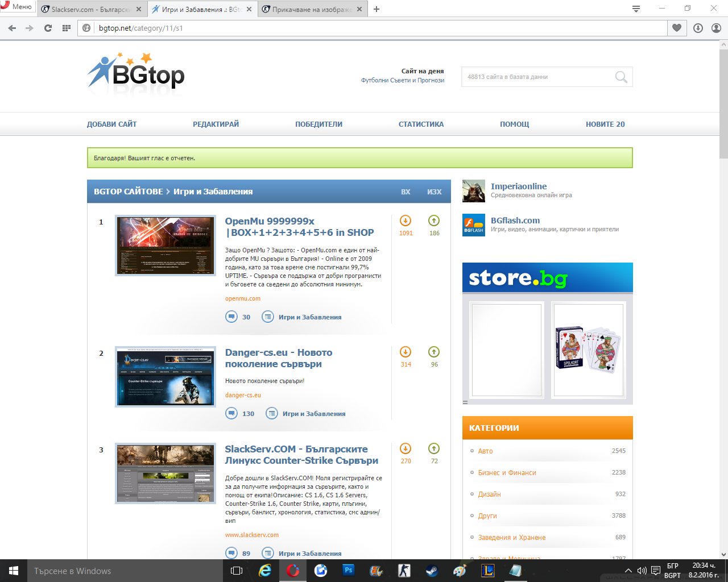Visit openmu.com URL link
This screenshot has height=582, width=728.
click(x=243, y=298)
